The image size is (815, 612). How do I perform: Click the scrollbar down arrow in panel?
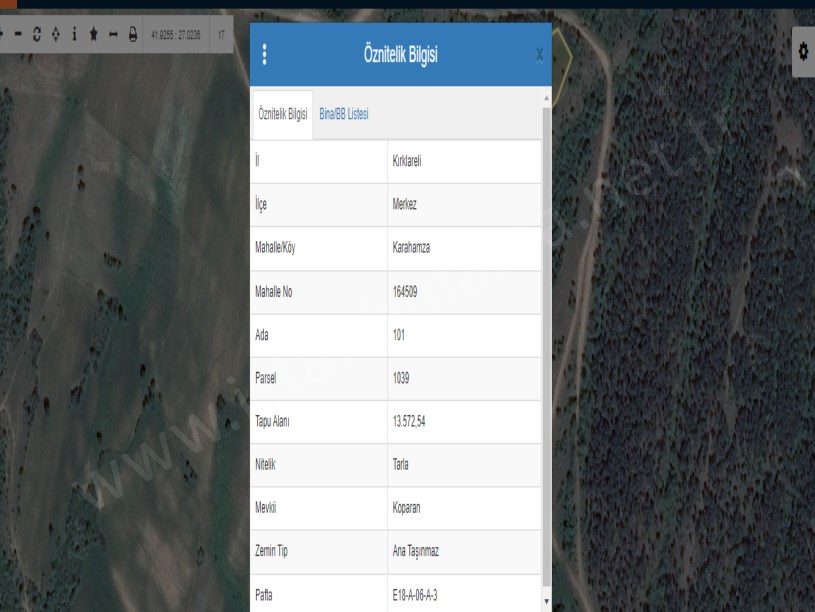click(546, 601)
